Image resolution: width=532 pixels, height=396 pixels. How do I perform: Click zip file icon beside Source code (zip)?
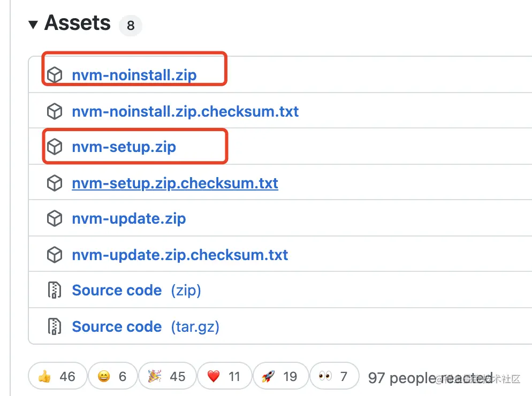(54, 290)
